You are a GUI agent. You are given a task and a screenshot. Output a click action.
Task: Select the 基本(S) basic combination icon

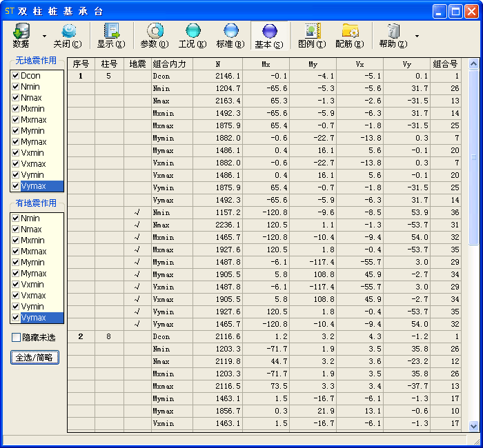tap(269, 35)
